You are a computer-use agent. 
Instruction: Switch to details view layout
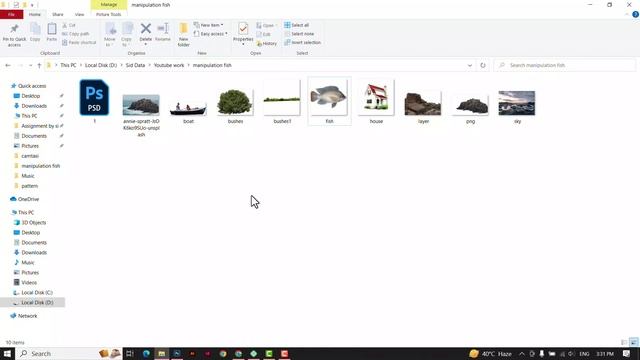point(624,342)
